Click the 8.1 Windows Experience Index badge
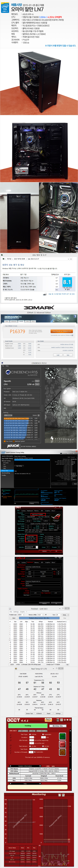 [67, 282]
